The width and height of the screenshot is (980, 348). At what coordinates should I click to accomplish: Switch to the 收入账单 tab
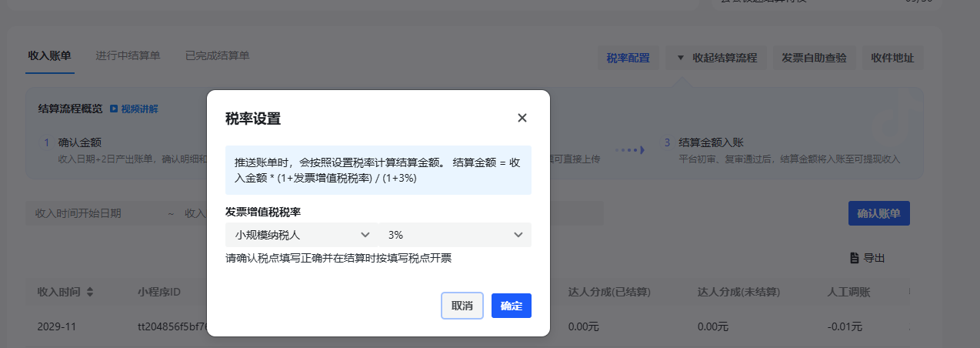pyautogui.click(x=49, y=55)
